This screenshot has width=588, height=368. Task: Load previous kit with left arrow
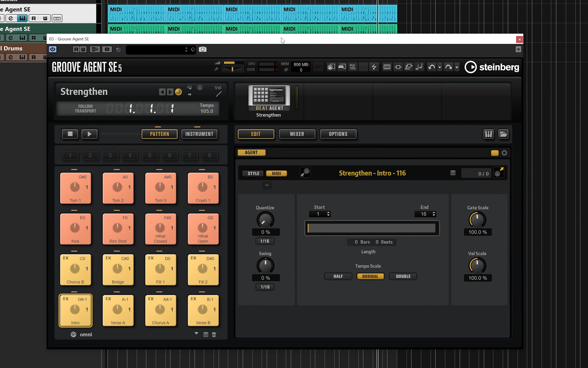[x=162, y=92]
